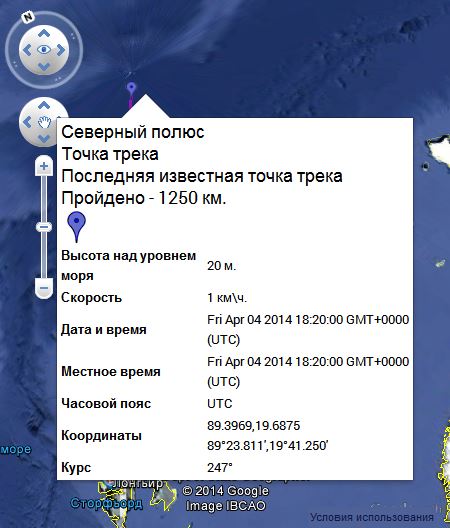
Task: Click the move left arrow on pan control
Action: coord(27,122)
